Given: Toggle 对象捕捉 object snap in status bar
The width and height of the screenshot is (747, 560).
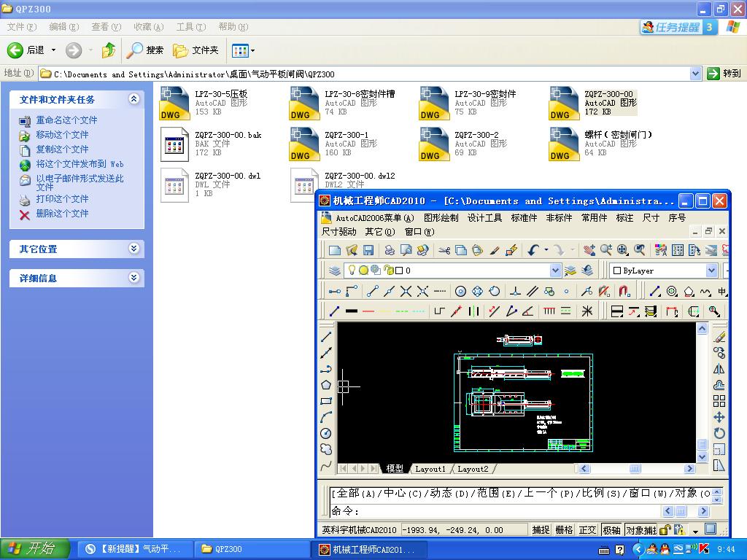Looking at the screenshot, I should click(x=640, y=529).
